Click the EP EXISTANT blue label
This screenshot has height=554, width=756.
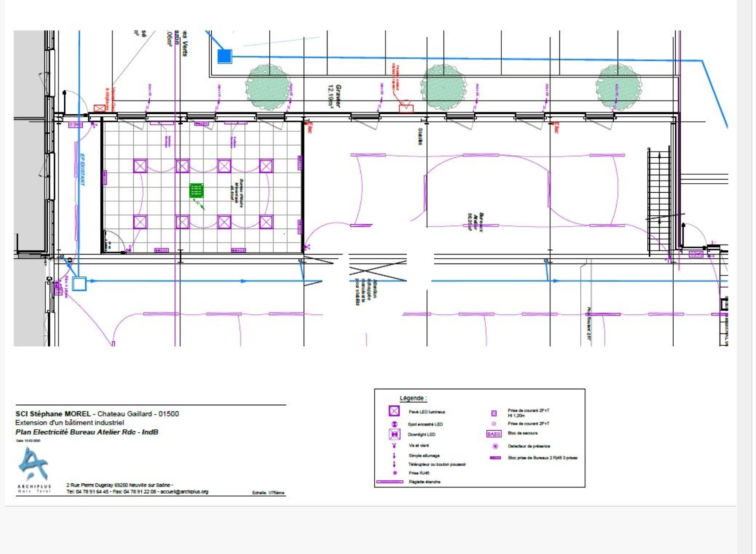click(82, 169)
